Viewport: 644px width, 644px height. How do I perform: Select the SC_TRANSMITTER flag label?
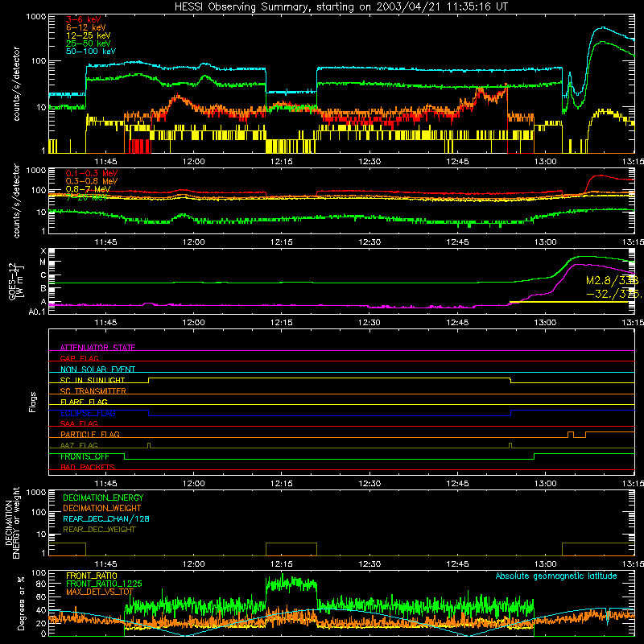pos(93,391)
